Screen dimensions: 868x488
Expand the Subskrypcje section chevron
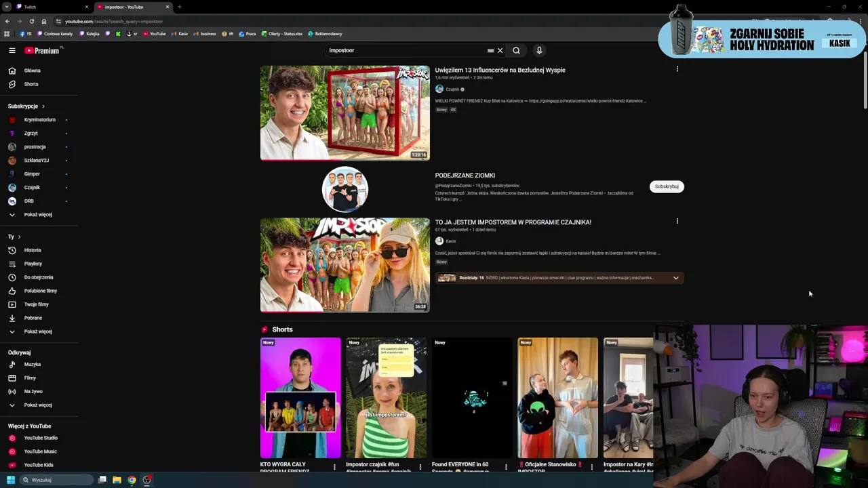43,106
